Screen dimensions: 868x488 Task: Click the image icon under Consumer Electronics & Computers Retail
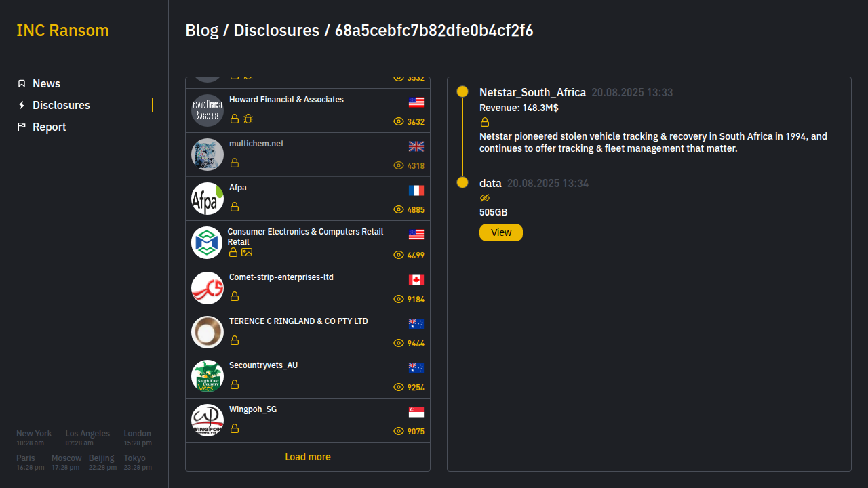coord(247,252)
